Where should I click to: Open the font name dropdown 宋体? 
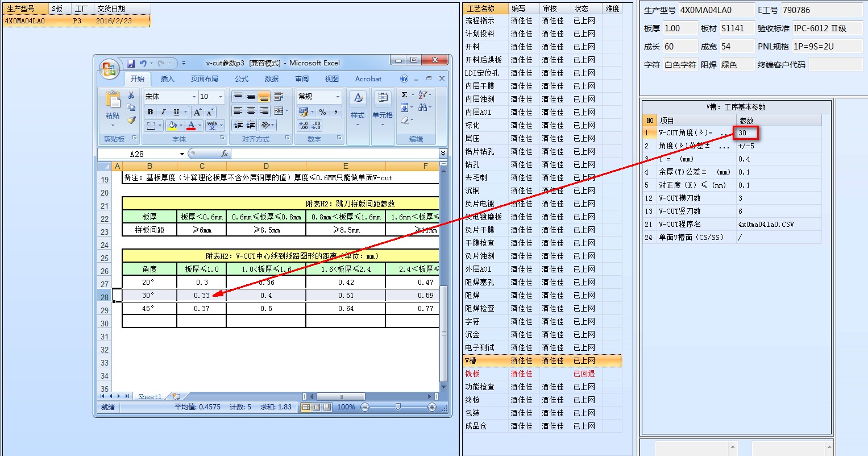coord(194,97)
